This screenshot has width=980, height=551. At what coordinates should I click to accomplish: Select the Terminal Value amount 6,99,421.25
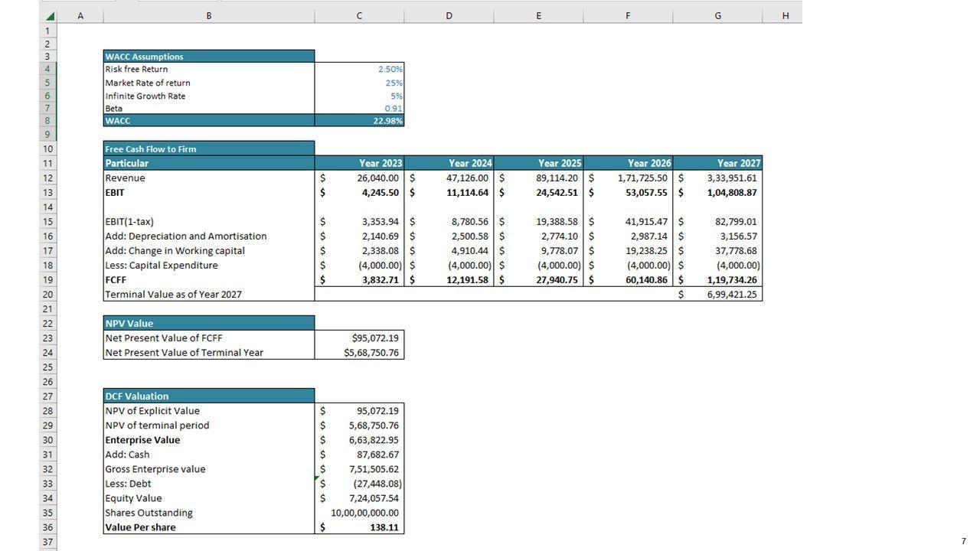pyautogui.click(x=717, y=295)
